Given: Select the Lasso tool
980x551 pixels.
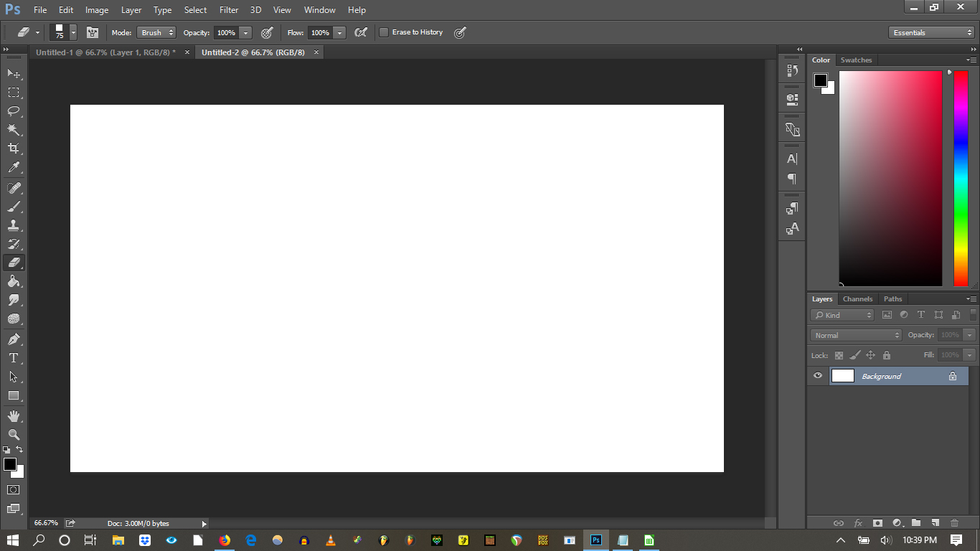Looking at the screenshot, I should point(14,111).
